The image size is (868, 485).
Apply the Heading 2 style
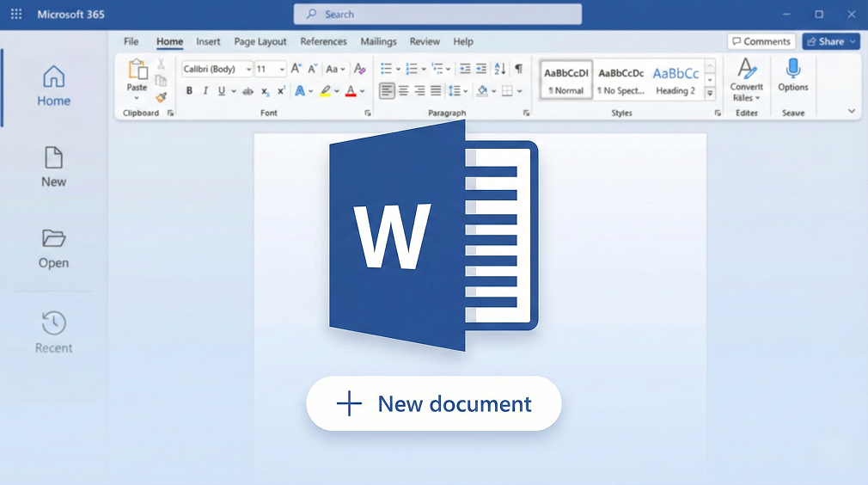(x=675, y=80)
